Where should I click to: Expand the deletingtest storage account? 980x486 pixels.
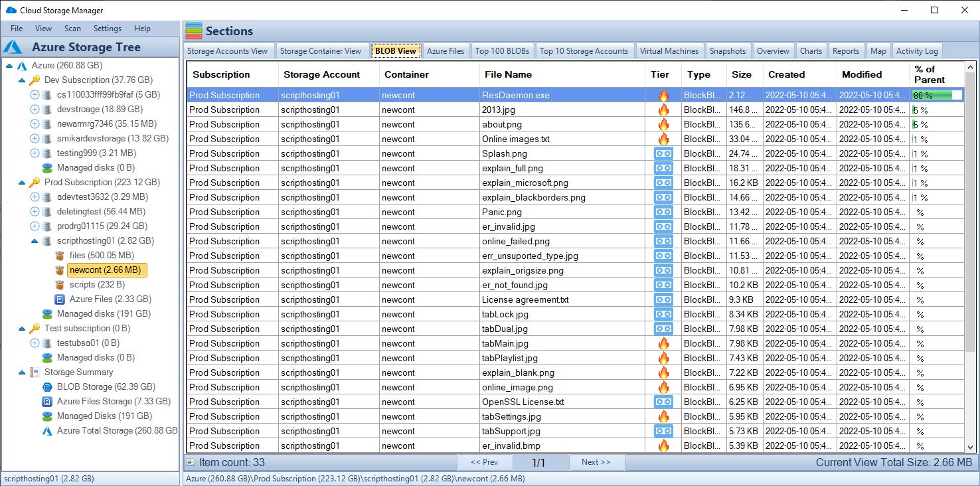click(x=35, y=212)
